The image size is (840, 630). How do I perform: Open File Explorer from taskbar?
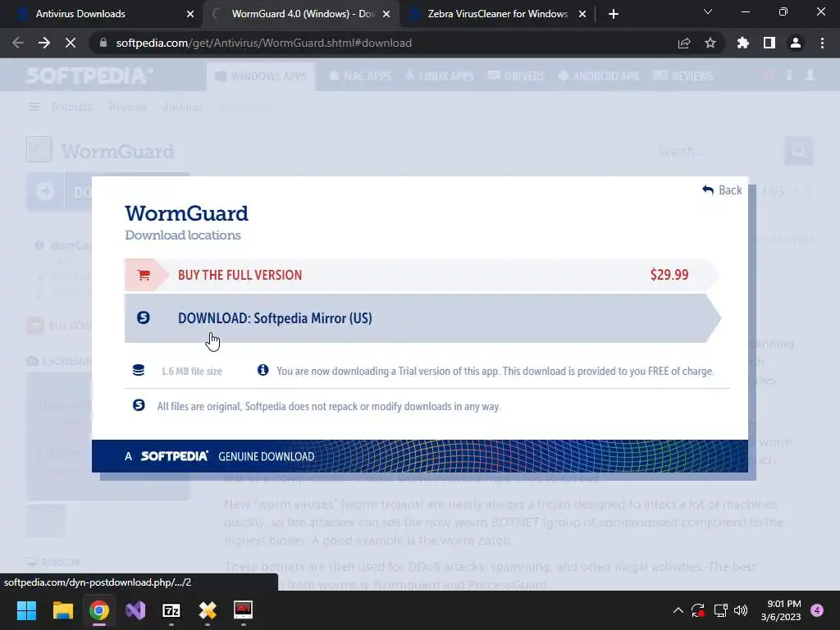point(62,610)
